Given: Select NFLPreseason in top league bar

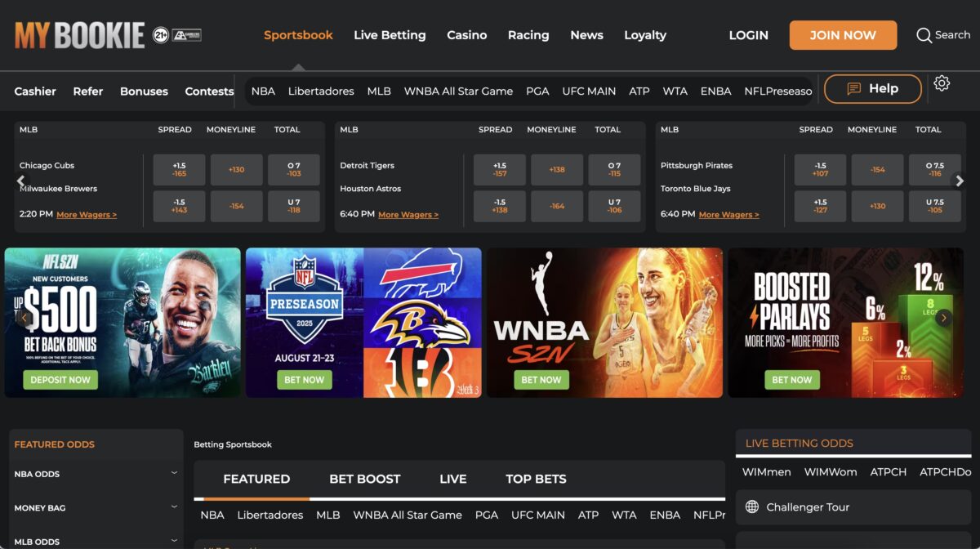Looking at the screenshot, I should click(778, 91).
